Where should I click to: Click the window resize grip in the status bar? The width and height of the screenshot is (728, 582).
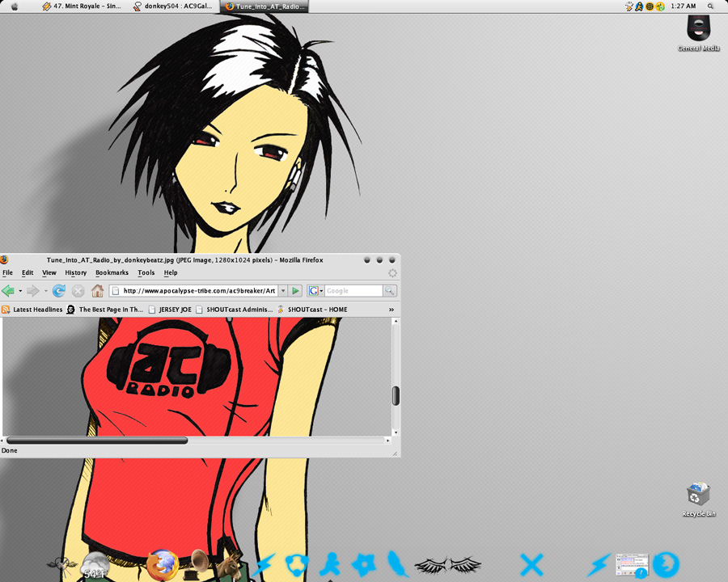coord(395,453)
